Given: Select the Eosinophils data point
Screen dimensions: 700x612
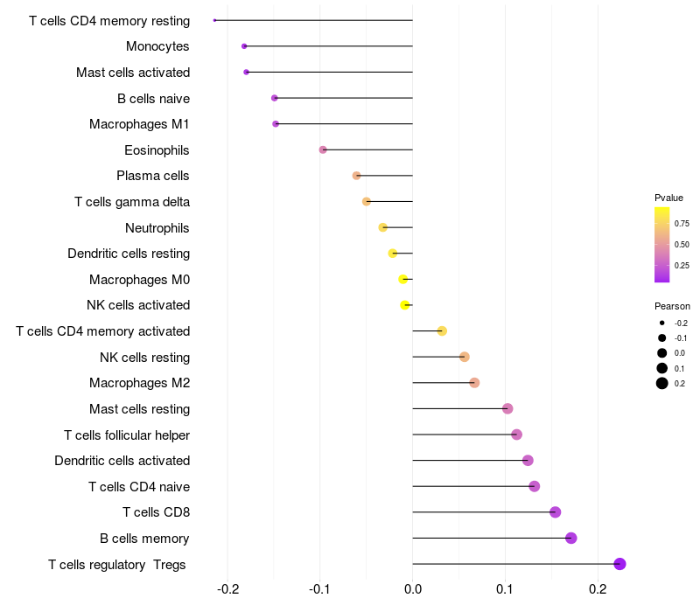Looking at the screenshot, I should [x=323, y=150].
